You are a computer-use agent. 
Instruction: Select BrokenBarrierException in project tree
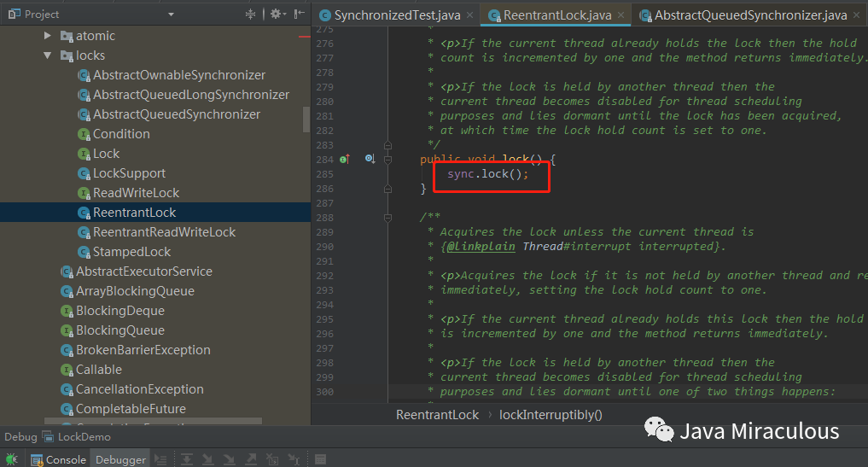136,350
